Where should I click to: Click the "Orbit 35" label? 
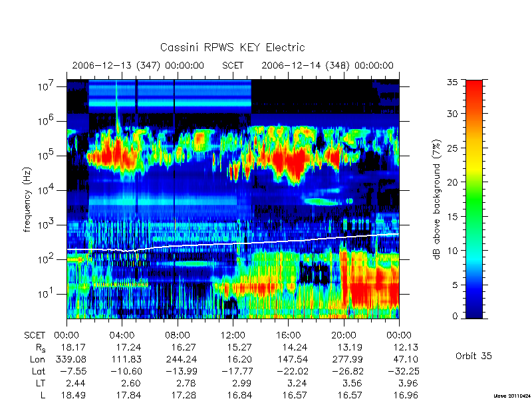pos(473,356)
